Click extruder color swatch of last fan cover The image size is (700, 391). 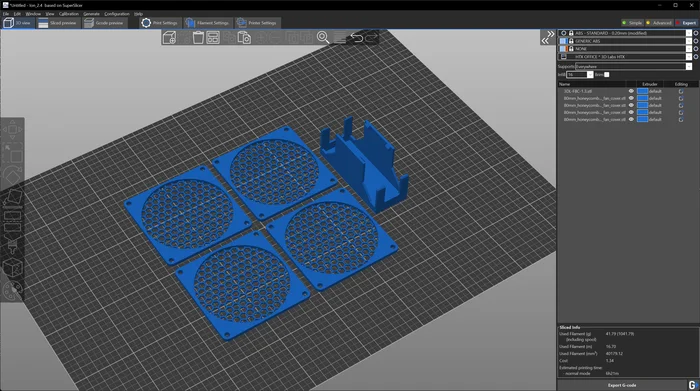642,120
